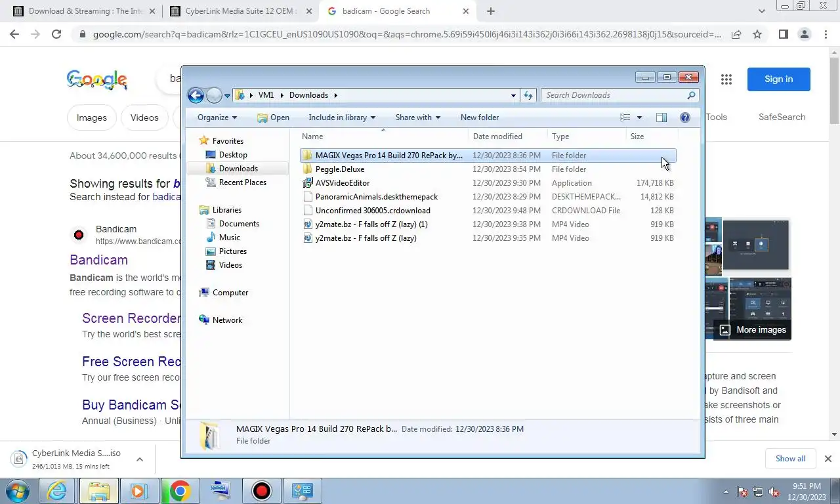Click Google Sign in button
The image size is (840, 504).
point(778,79)
